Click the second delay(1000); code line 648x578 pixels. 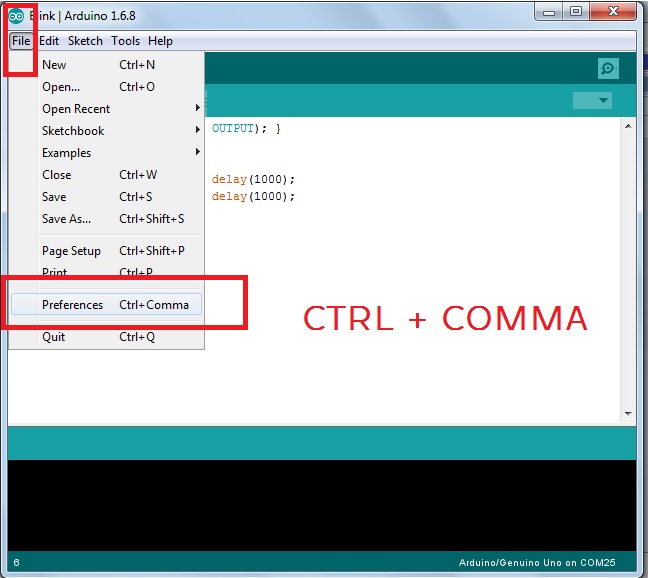[253, 196]
